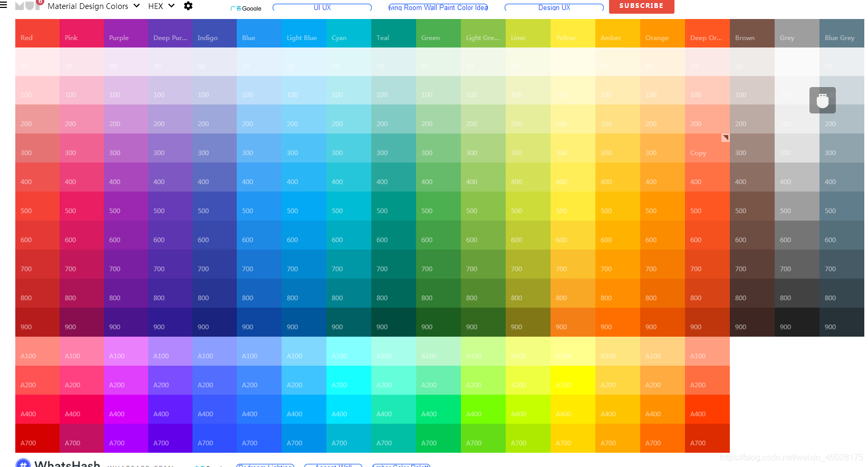Pick the Pink 300 swatch
868x467 pixels.
click(x=82, y=148)
